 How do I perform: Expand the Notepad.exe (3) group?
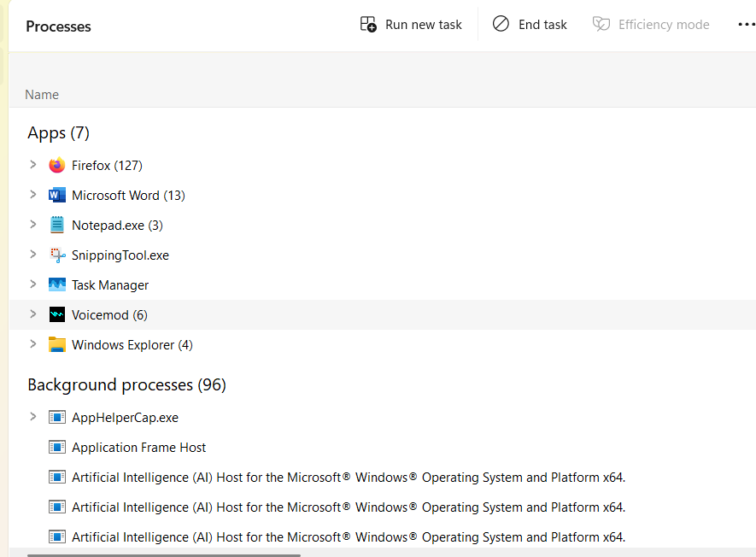point(32,224)
